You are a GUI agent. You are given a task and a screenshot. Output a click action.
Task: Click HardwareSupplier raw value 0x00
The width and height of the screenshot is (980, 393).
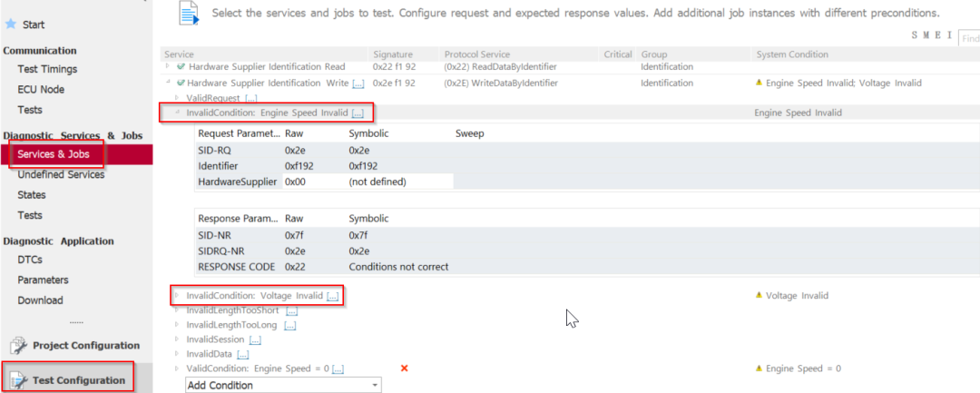pos(294,182)
